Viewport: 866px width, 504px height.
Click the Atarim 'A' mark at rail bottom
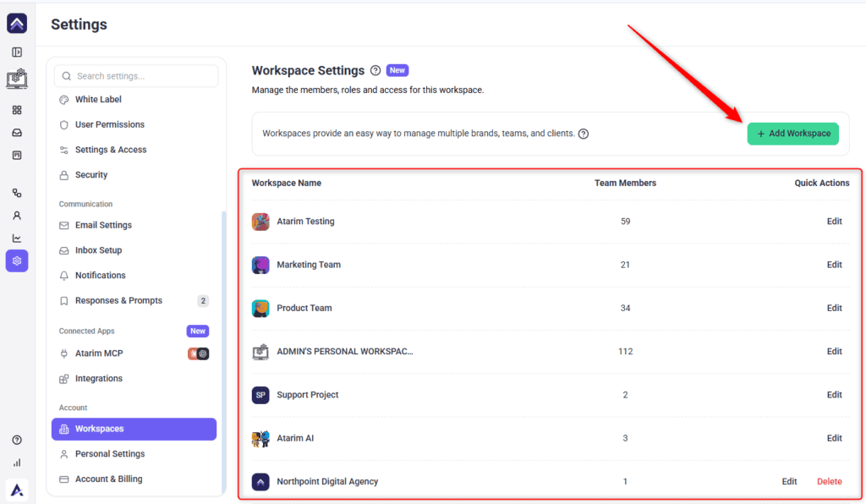point(17,490)
